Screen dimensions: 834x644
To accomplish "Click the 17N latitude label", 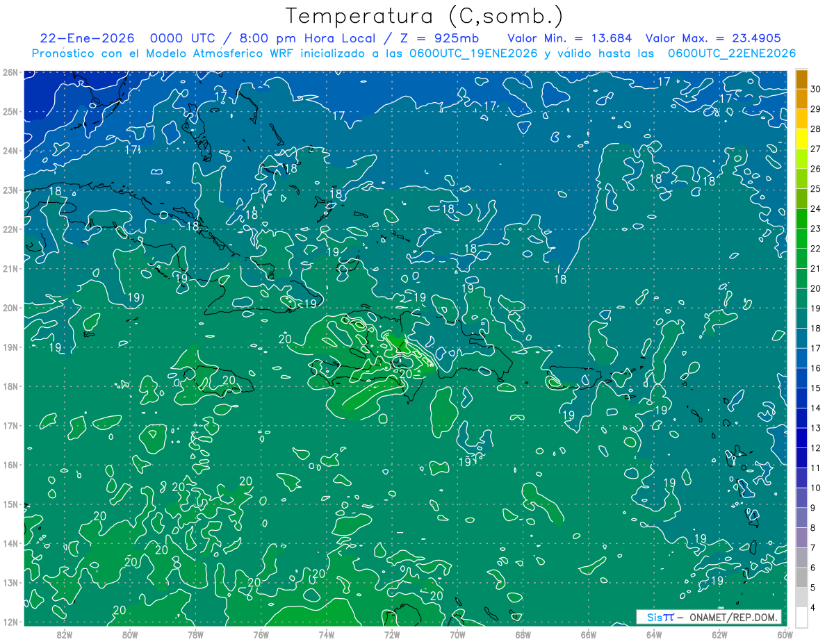I will [10, 425].
